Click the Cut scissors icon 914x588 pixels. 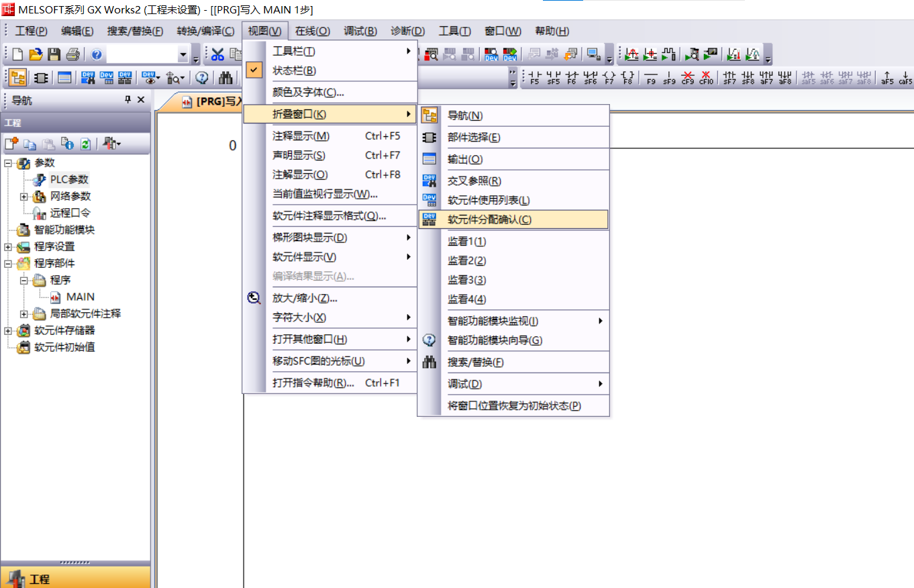tap(217, 54)
